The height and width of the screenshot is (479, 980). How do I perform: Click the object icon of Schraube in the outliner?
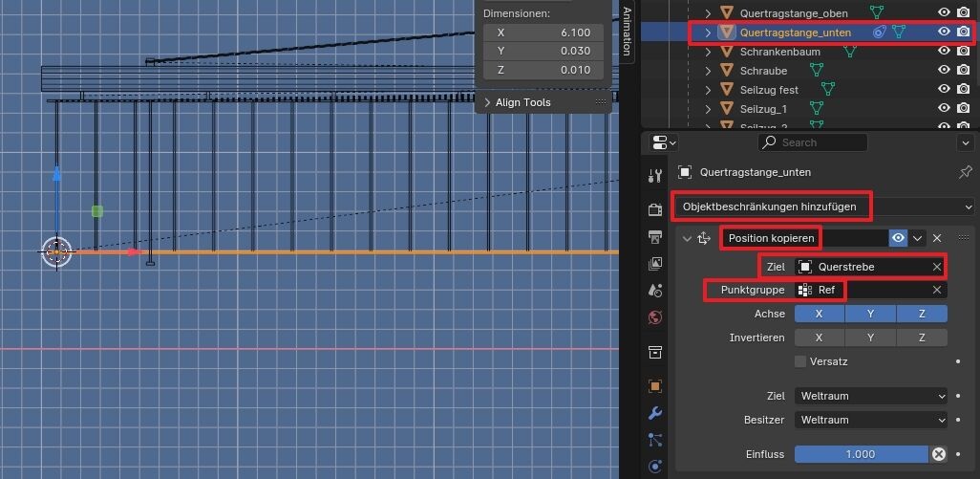click(726, 70)
